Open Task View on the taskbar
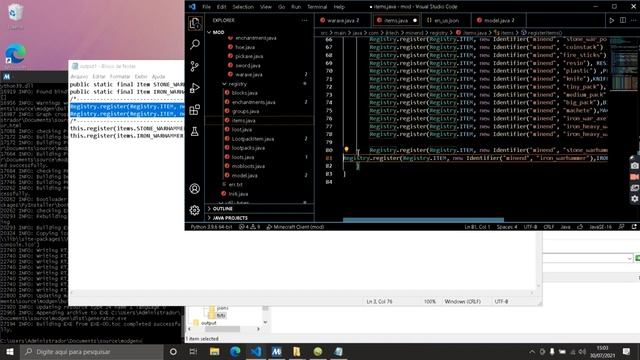Image resolution: width=640 pixels, height=360 pixels. pos(193,351)
